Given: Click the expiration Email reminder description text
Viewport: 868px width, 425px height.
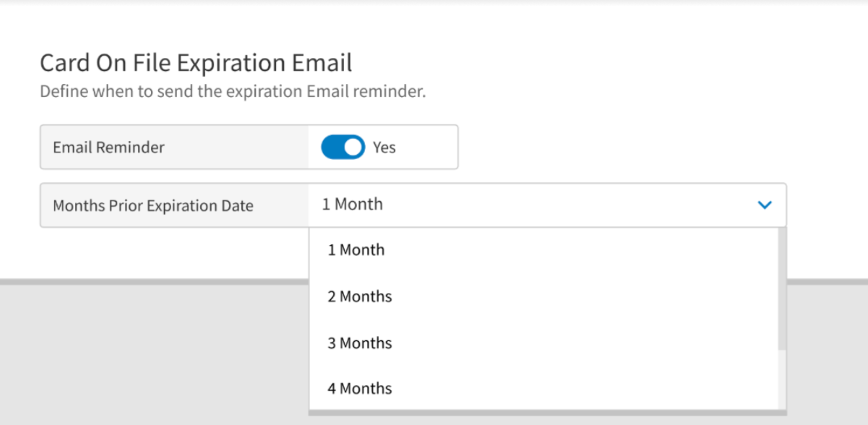Looking at the screenshot, I should pyautogui.click(x=233, y=91).
